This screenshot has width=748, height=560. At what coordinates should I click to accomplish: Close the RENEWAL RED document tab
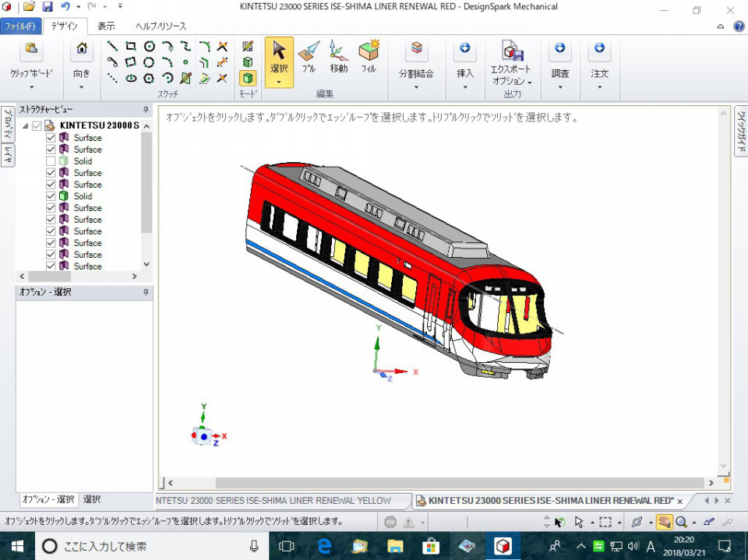(679, 501)
